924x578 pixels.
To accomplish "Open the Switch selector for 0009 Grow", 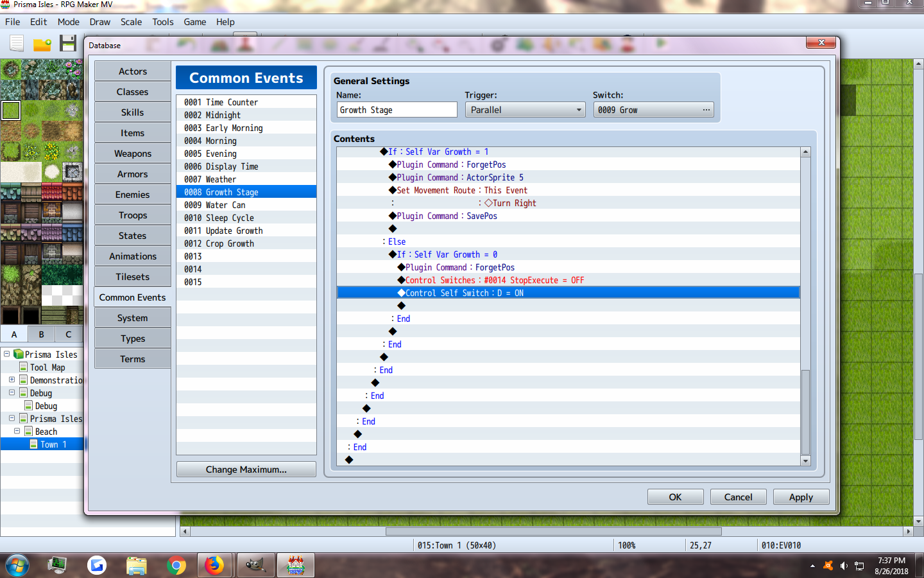I will point(653,110).
